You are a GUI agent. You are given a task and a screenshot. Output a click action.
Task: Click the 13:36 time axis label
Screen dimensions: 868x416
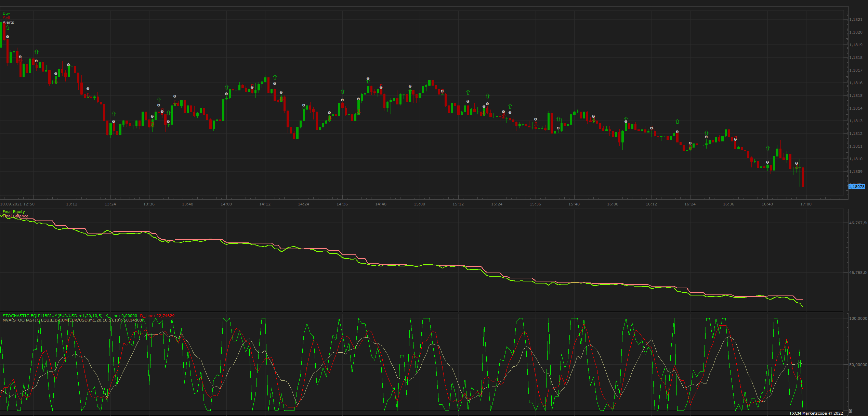click(x=149, y=204)
